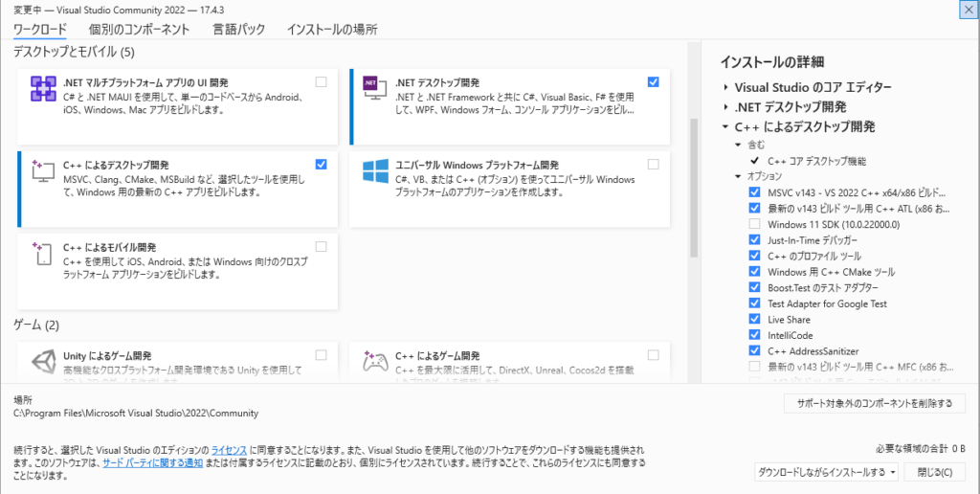Click the インストールの詳細 heading
980x494 pixels.
[x=772, y=62]
